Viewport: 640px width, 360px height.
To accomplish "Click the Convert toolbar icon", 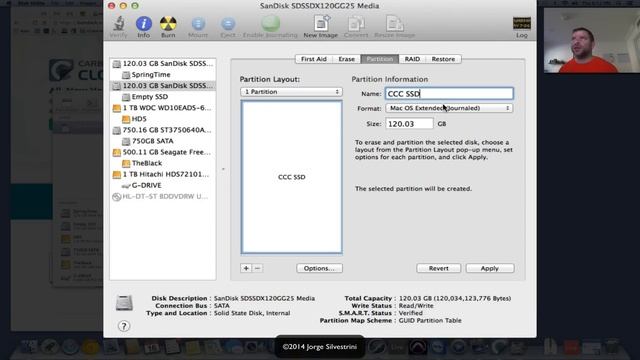I will (x=356, y=27).
